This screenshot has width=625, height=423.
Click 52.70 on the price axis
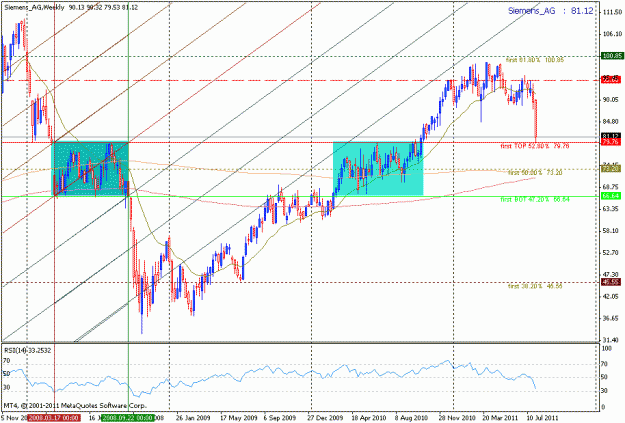[612, 253]
